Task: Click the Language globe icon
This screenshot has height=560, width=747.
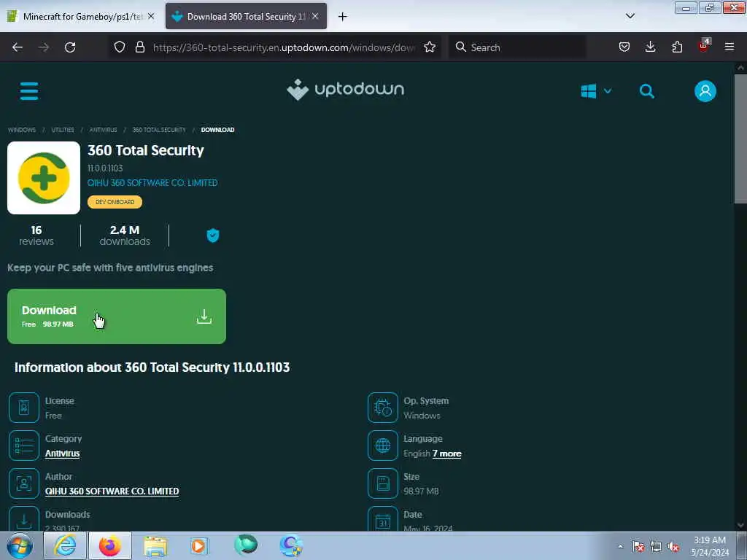Action: coord(382,446)
